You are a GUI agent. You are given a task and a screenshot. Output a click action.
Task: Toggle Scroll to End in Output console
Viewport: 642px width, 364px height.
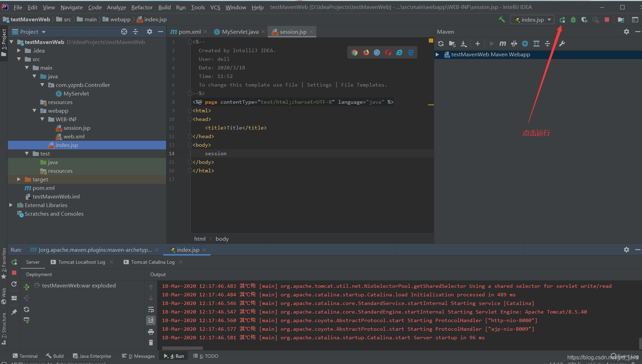151,320
